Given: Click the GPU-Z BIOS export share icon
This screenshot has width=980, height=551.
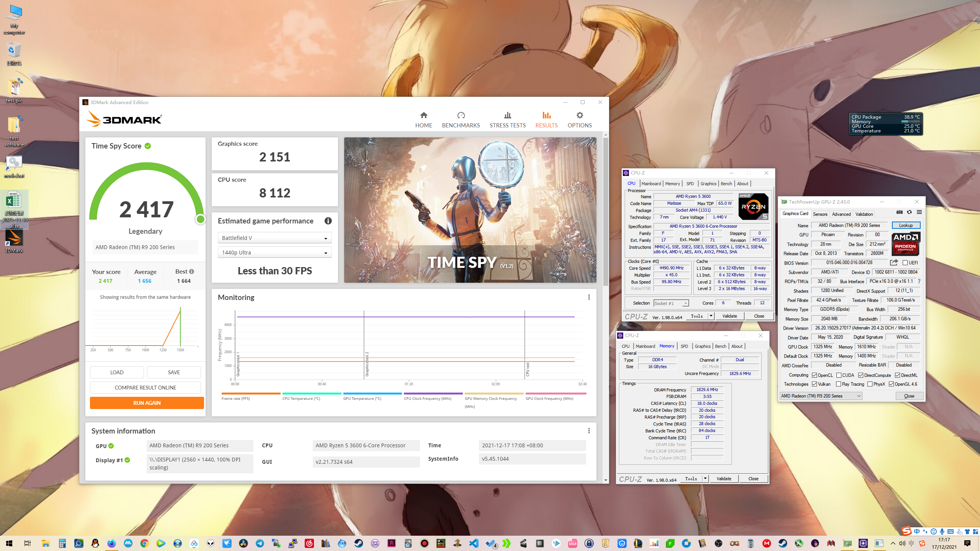Looking at the screenshot, I should point(894,262).
